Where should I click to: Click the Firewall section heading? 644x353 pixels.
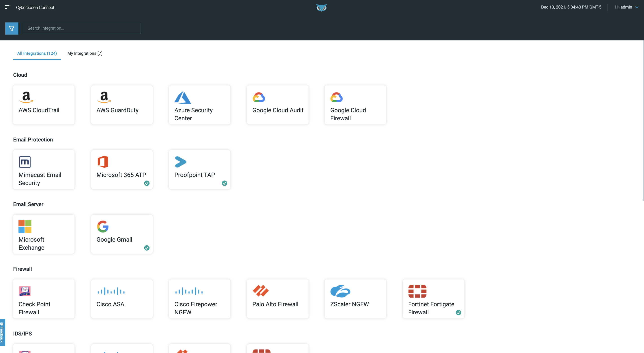(22, 269)
